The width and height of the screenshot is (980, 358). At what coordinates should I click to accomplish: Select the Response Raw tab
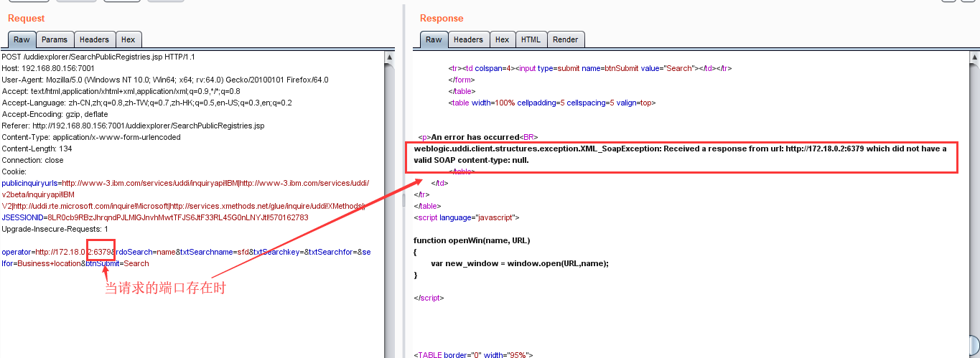434,39
